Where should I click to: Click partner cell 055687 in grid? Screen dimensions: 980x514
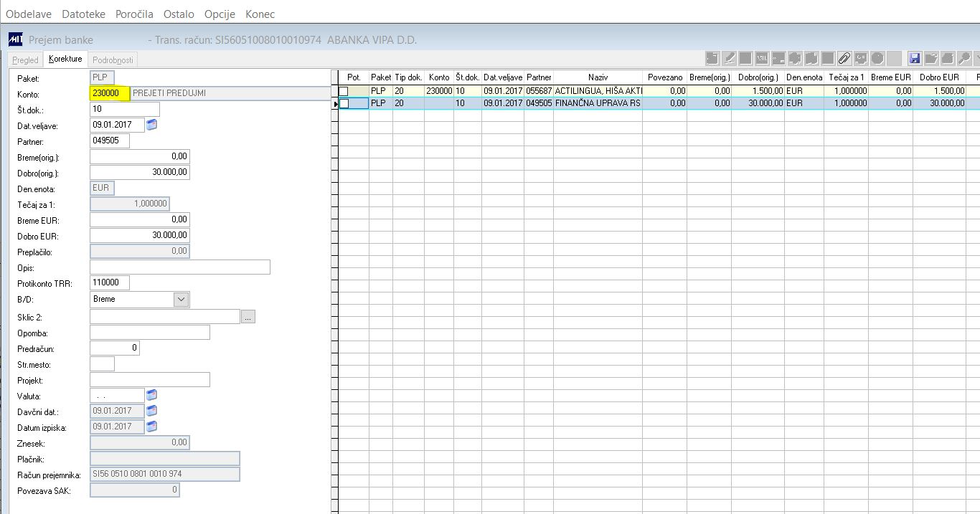pos(539,91)
